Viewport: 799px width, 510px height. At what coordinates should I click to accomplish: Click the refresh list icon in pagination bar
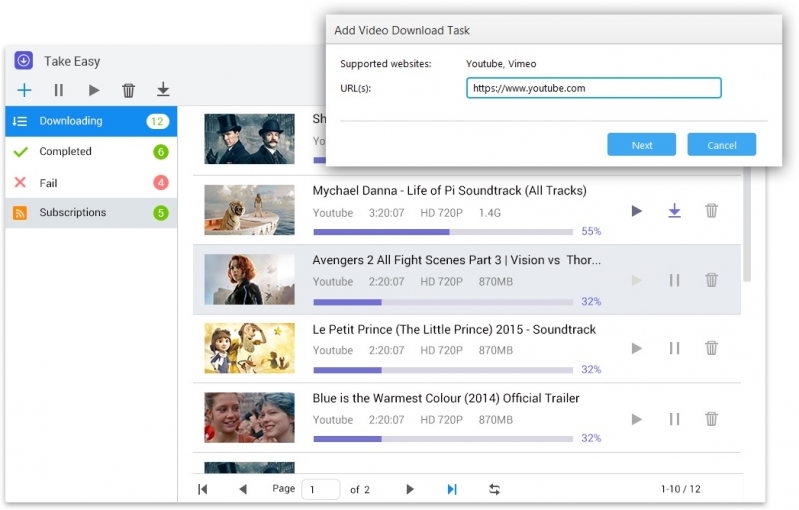pos(494,489)
